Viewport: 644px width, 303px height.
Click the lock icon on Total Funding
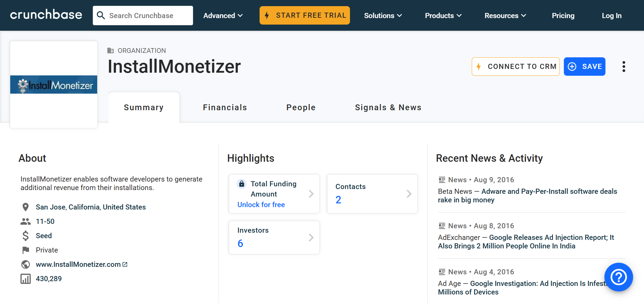[x=241, y=184]
